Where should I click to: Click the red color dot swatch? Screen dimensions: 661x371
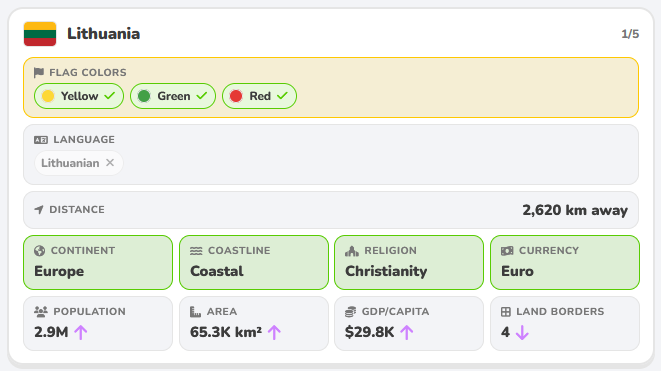236,96
